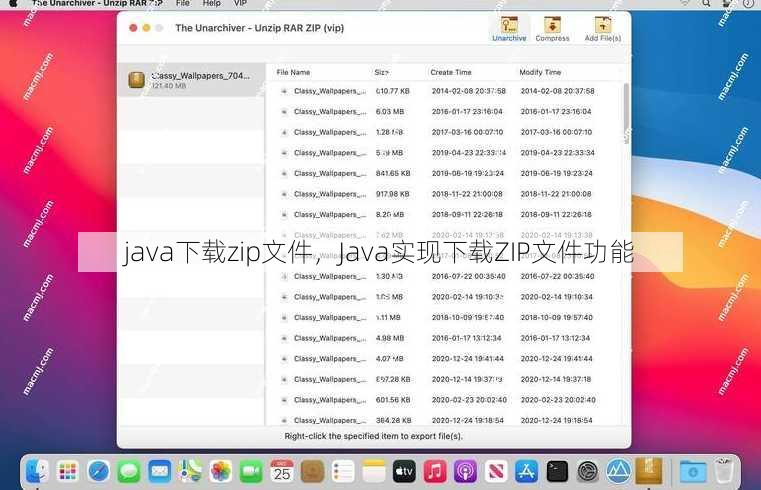Launch FaceTime from the dock
The image size is (761, 490).
coord(251,471)
